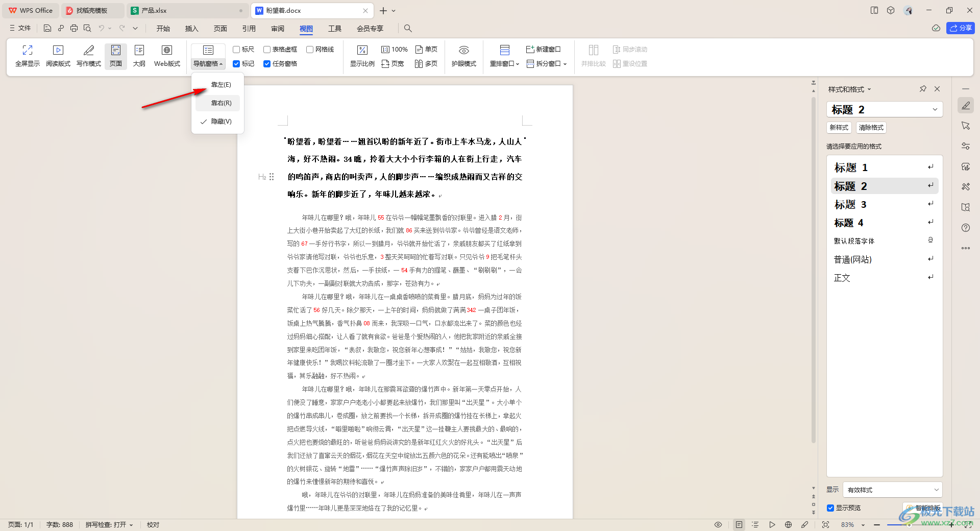
Task: Click 校对 in status bar
Action: pos(153,525)
